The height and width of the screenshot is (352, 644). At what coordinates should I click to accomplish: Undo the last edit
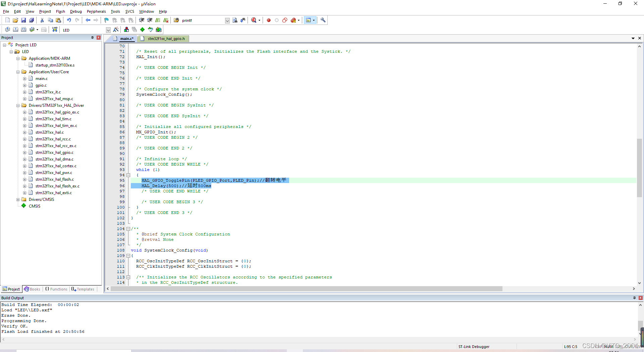click(69, 20)
